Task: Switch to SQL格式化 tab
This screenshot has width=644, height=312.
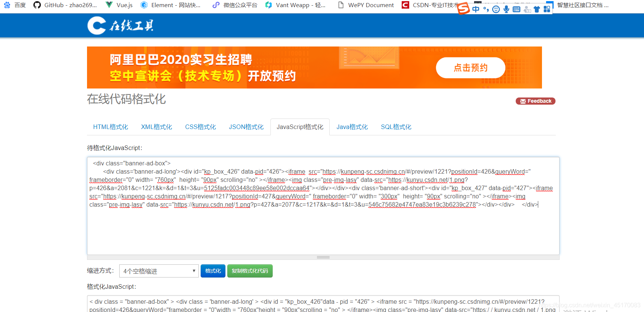Action: pos(396,127)
